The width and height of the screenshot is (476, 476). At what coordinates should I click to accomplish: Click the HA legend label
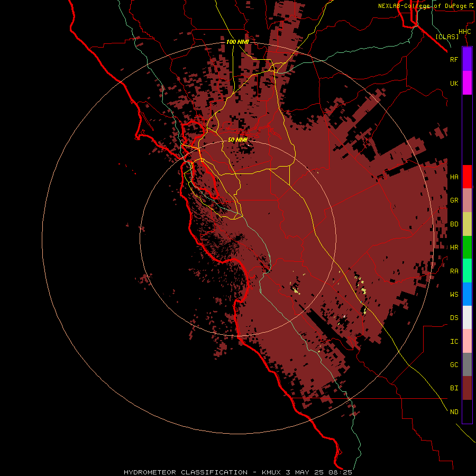click(x=454, y=177)
